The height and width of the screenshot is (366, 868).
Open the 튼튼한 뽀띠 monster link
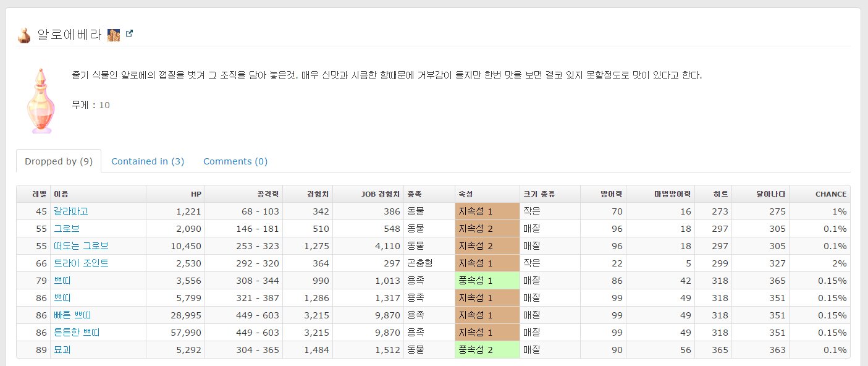coord(77,333)
